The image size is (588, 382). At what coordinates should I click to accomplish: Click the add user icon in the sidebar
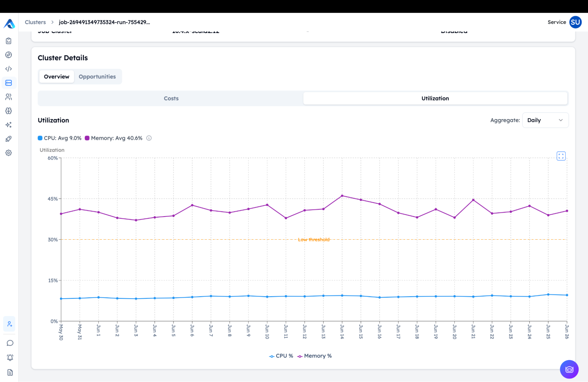[x=9, y=324]
